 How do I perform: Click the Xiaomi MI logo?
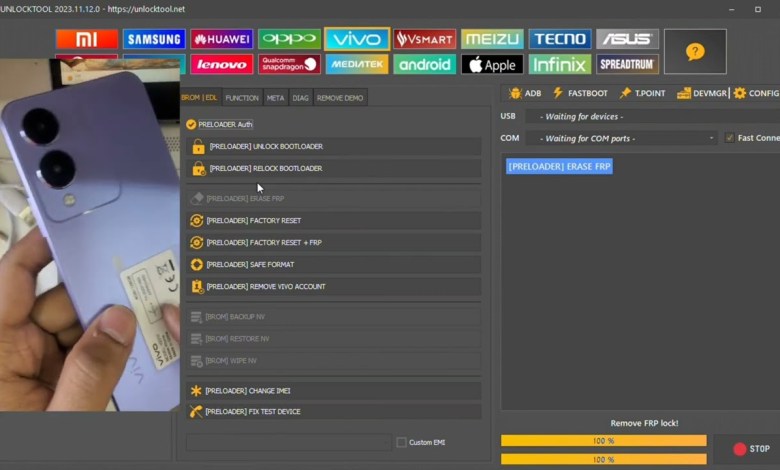click(x=86, y=39)
